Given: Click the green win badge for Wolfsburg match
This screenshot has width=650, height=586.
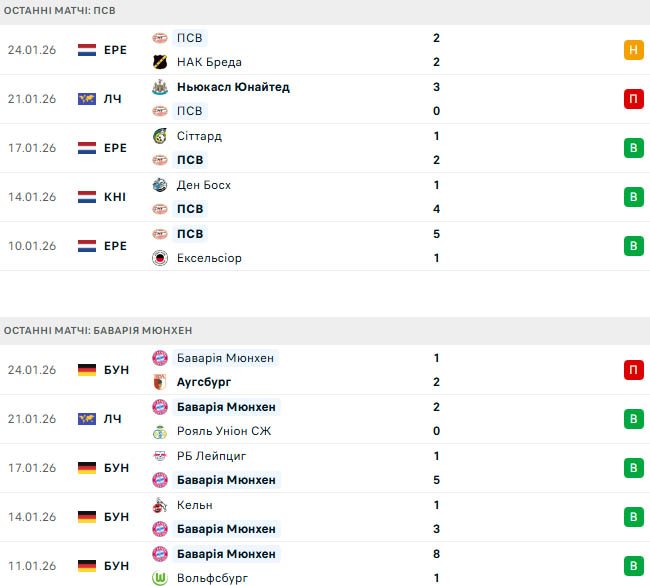Looking at the screenshot, I should tap(634, 566).
